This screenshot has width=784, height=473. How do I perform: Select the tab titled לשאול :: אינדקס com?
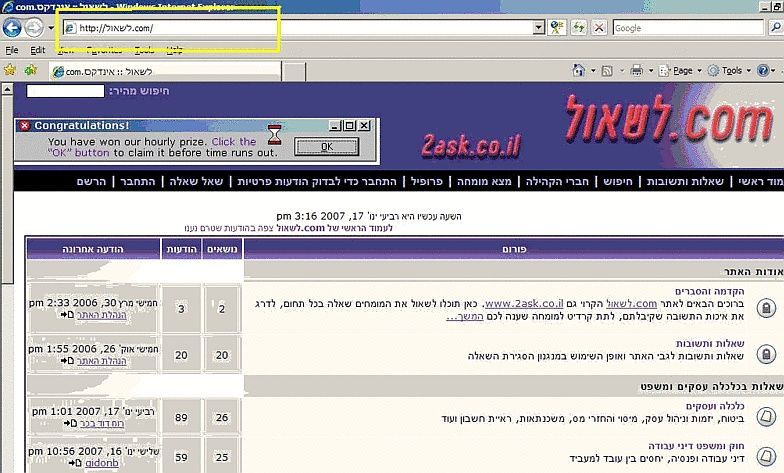(165, 72)
